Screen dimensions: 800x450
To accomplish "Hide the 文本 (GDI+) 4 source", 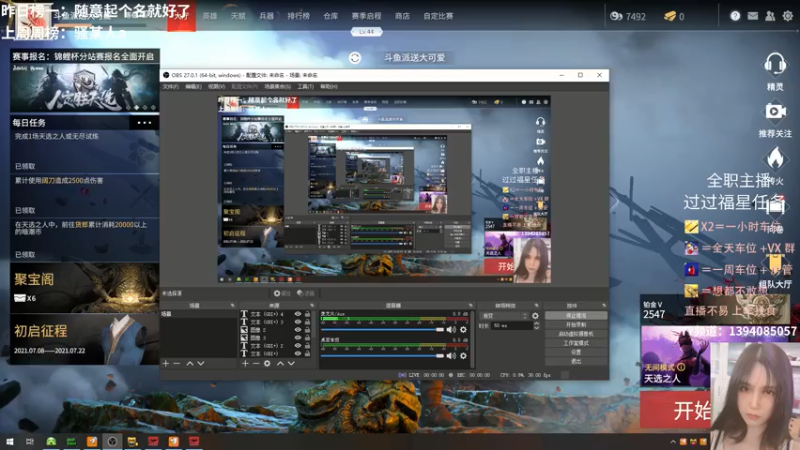I will [x=298, y=314].
